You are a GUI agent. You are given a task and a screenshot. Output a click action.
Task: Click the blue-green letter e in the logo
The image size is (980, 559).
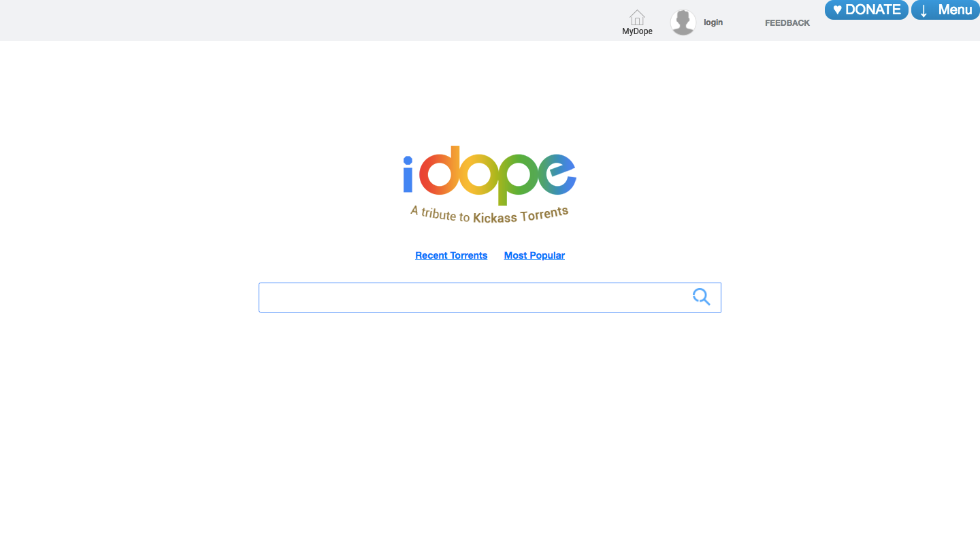click(558, 174)
